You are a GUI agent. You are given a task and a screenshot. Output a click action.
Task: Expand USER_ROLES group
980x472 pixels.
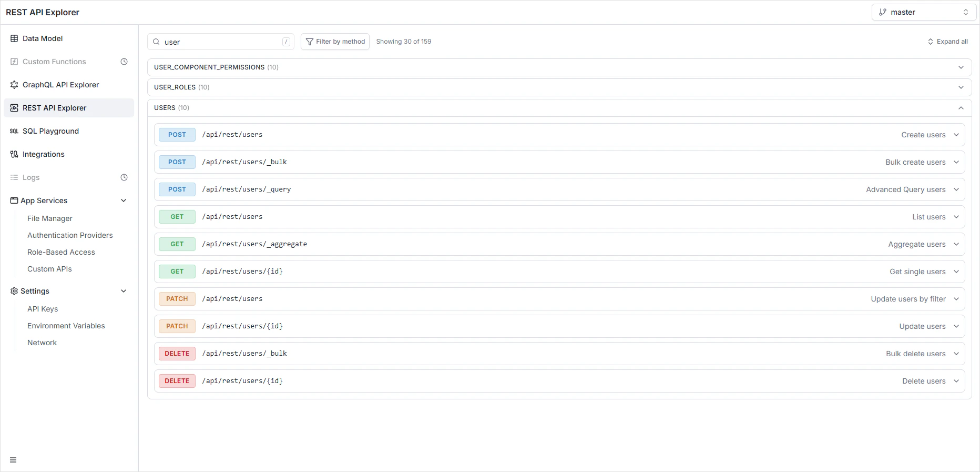tap(559, 87)
